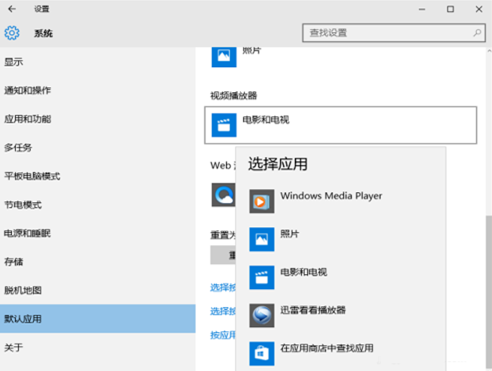Choose 电影和电视 icon in 选择应用 popup
Viewport: 492px width, 371px height.
pos(262,277)
